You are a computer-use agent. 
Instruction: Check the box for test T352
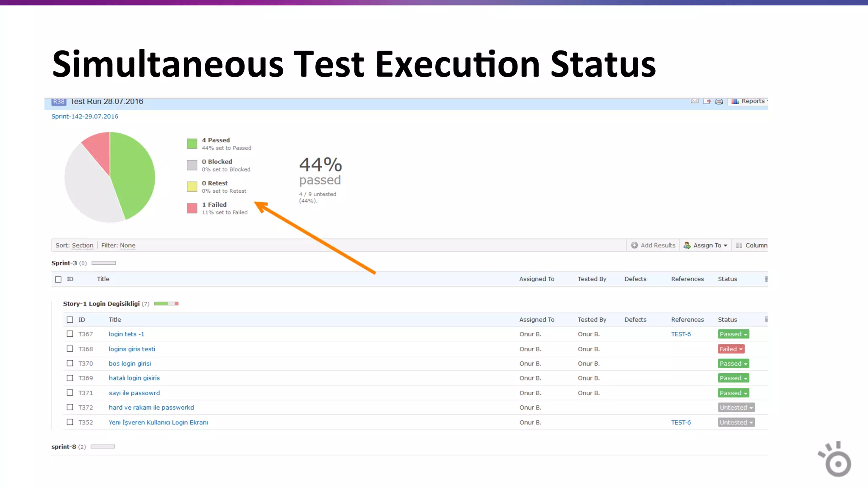click(70, 422)
